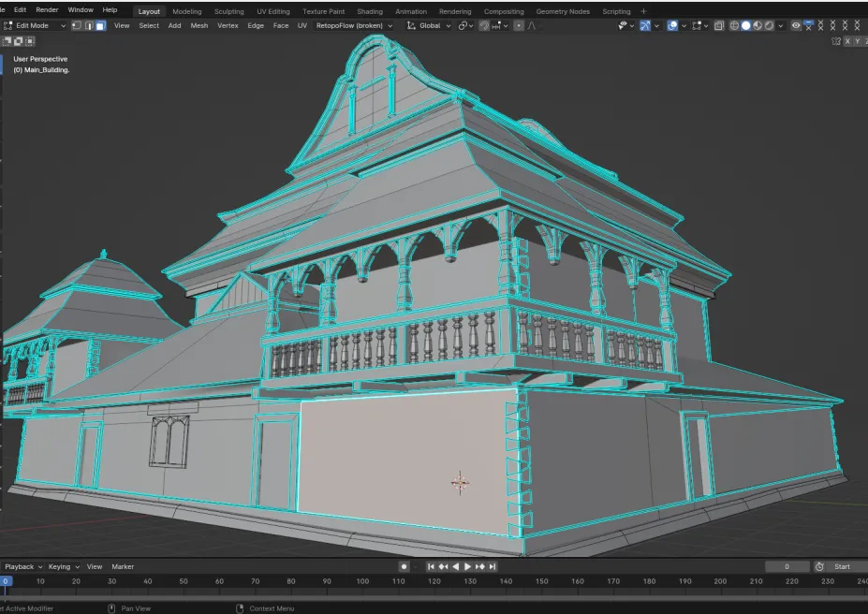This screenshot has width=868, height=614.
Task: Click the play animation button
Action: pos(467,566)
